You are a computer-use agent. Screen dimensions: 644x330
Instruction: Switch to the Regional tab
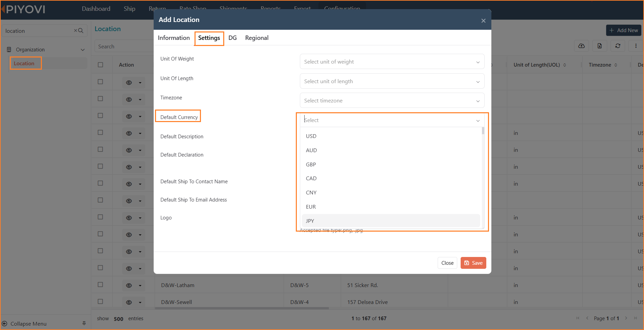click(x=257, y=38)
